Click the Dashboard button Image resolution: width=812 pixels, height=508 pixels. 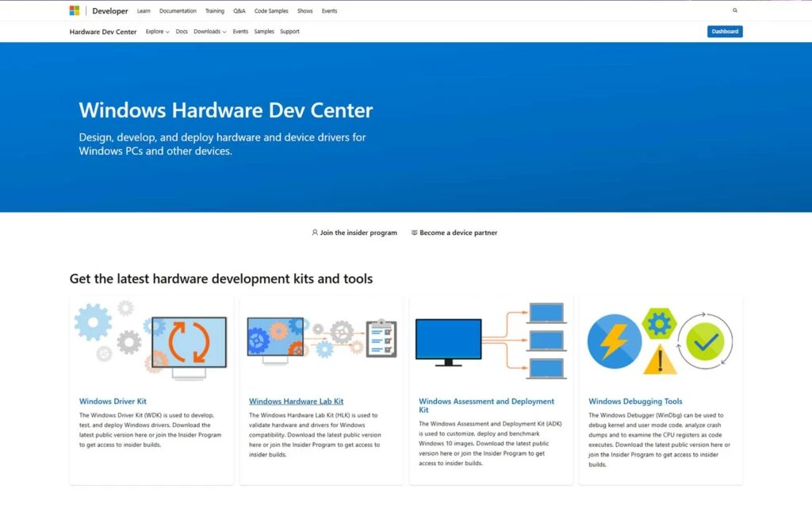[724, 31]
